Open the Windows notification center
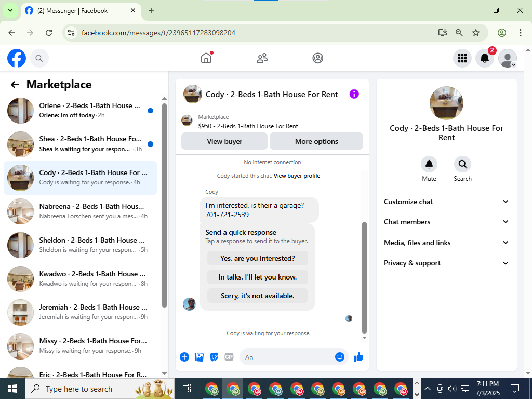 click(515, 389)
